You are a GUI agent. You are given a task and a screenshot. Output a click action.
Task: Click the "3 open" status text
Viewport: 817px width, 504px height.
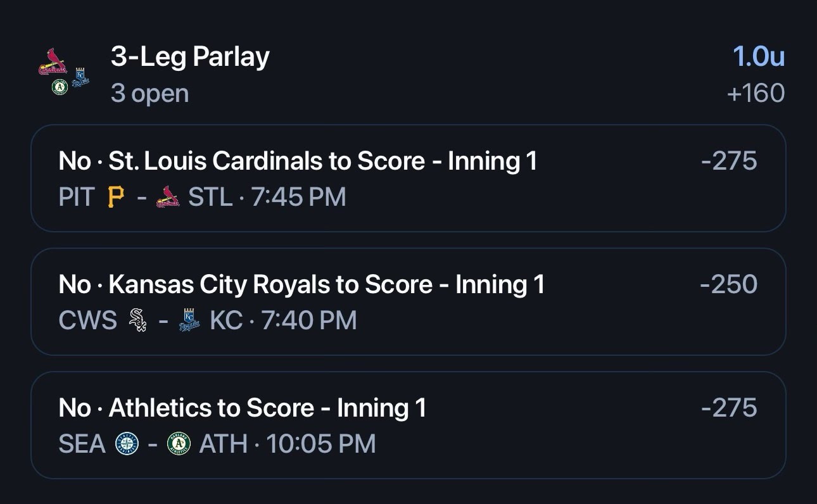(x=149, y=93)
